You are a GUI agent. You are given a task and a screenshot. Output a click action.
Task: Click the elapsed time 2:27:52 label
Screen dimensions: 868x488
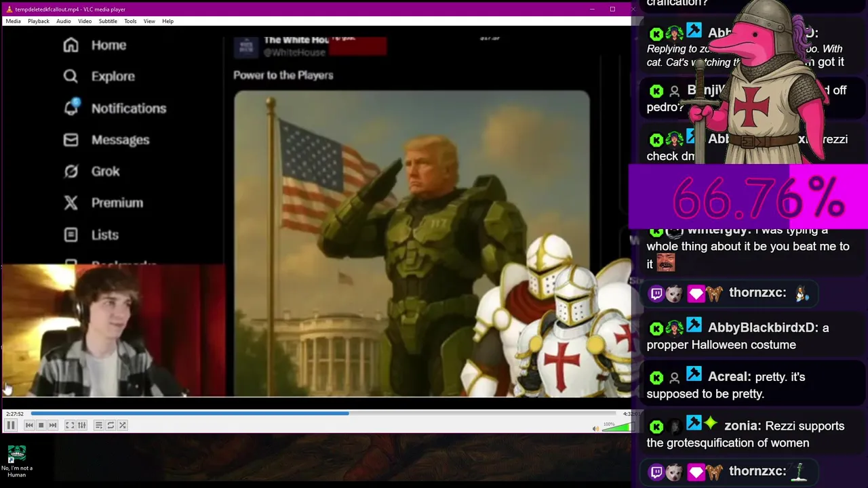(14, 413)
